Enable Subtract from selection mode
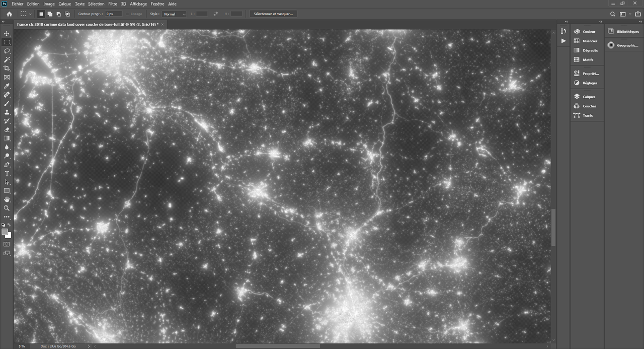The width and height of the screenshot is (644, 349). pyautogui.click(x=58, y=14)
